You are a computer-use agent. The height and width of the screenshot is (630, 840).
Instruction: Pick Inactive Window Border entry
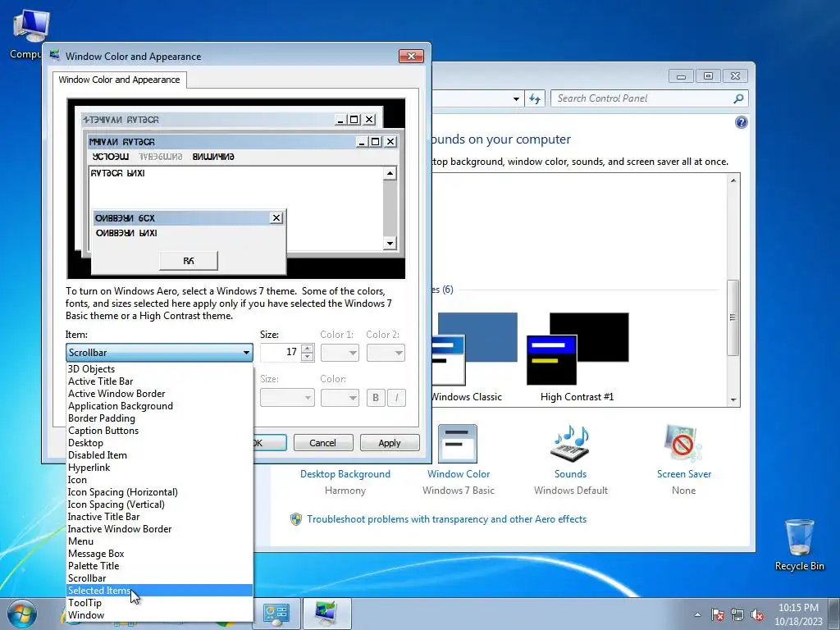[x=160, y=529]
